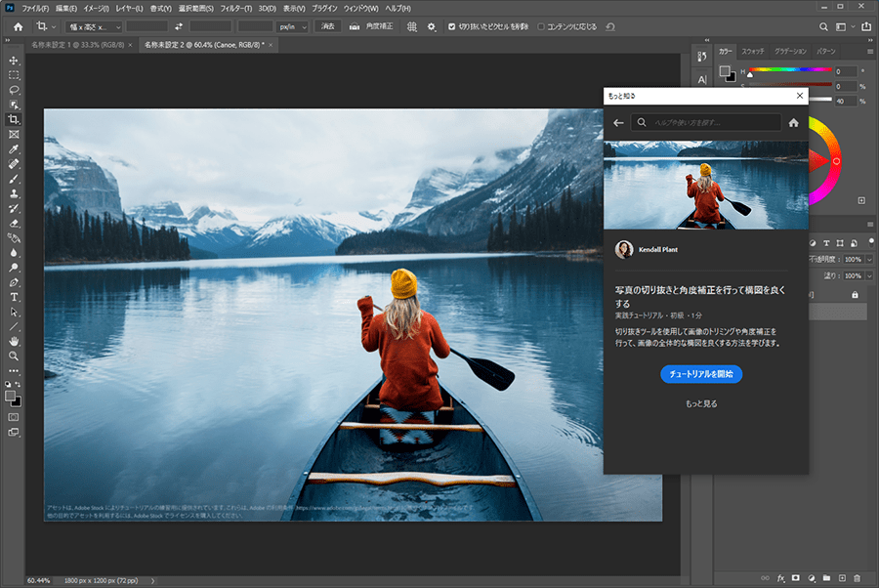
Task: Select the Lasso tool
Action: pyautogui.click(x=14, y=90)
